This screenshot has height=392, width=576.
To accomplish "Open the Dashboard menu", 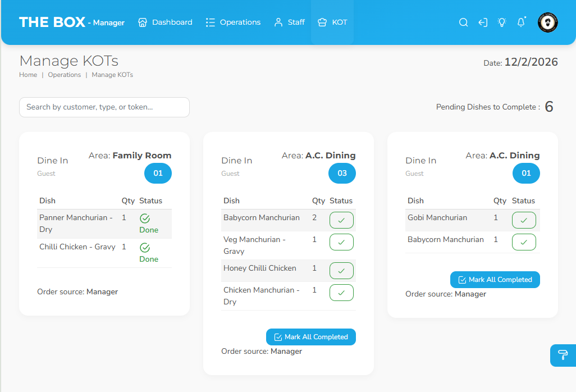I will (x=165, y=22).
